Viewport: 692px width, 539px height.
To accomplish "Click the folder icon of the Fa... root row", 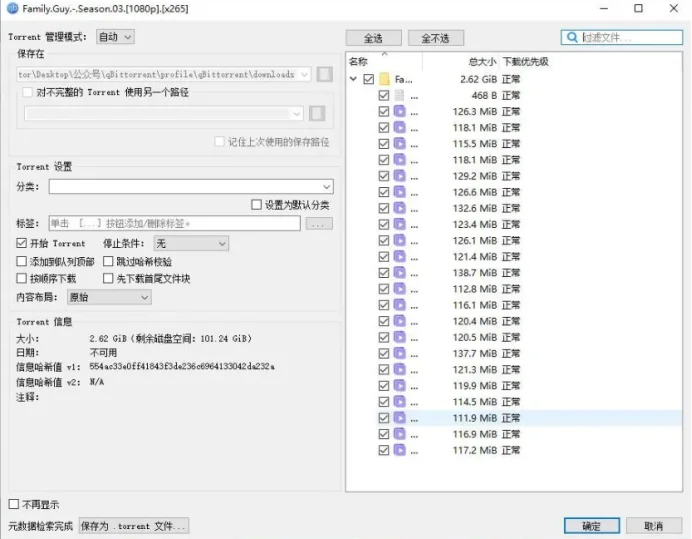I will [x=385, y=79].
